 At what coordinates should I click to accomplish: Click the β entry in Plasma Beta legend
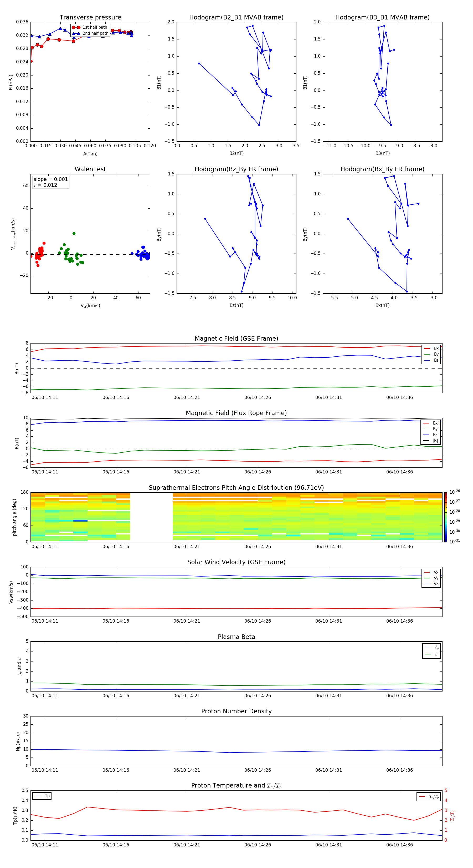click(x=431, y=654)
